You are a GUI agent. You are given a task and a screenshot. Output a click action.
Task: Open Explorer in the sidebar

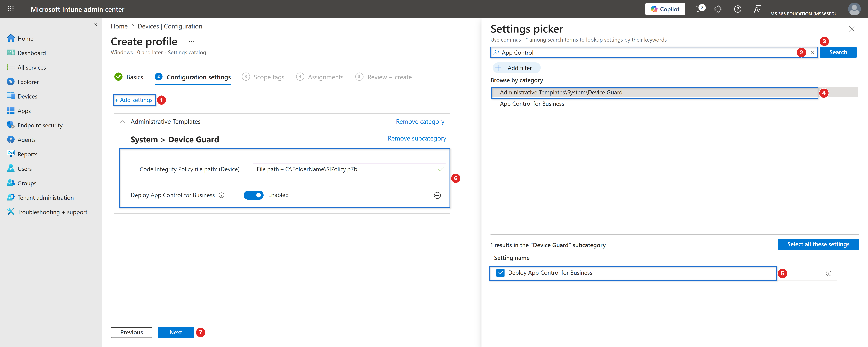click(23, 82)
